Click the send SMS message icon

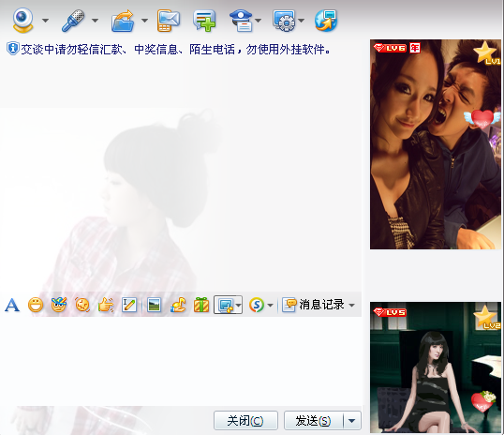[168, 21]
